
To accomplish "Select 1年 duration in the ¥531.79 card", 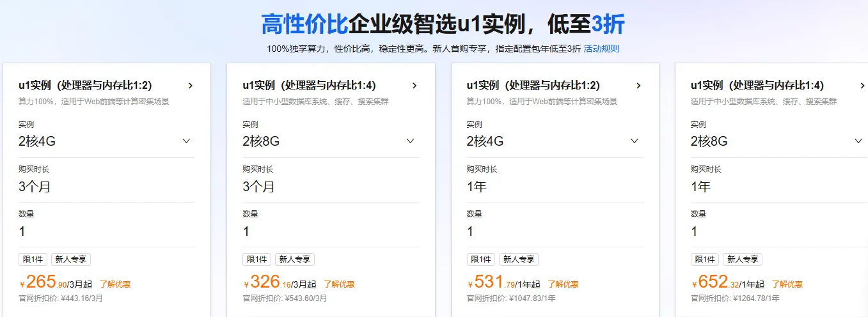I will pos(477,187).
